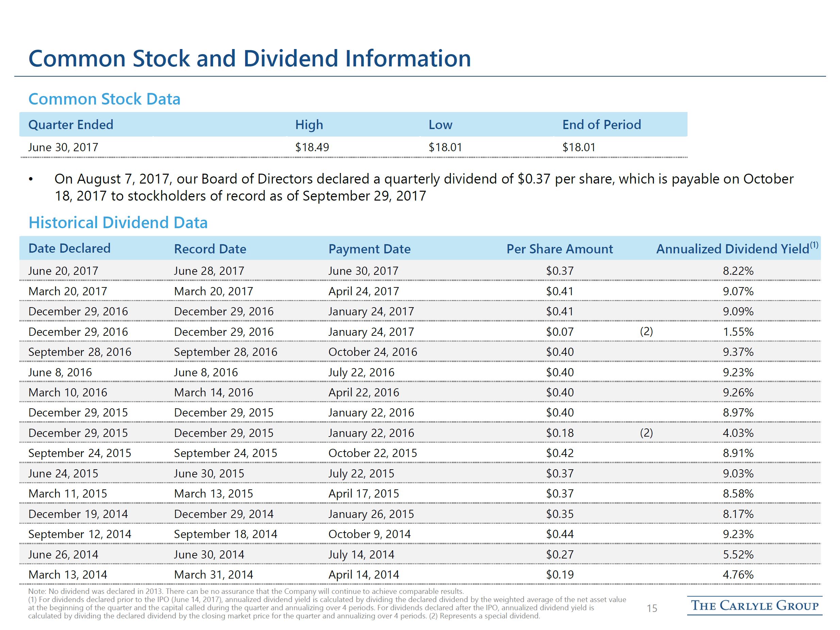Screen dimensions: 840x630
Task: Select the $0.19 per share amount
Action: (560, 575)
